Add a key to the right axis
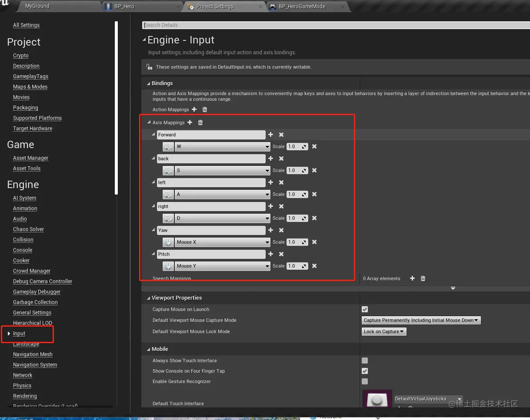The width and height of the screenshot is (530, 420). pyautogui.click(x=271, y=206)
